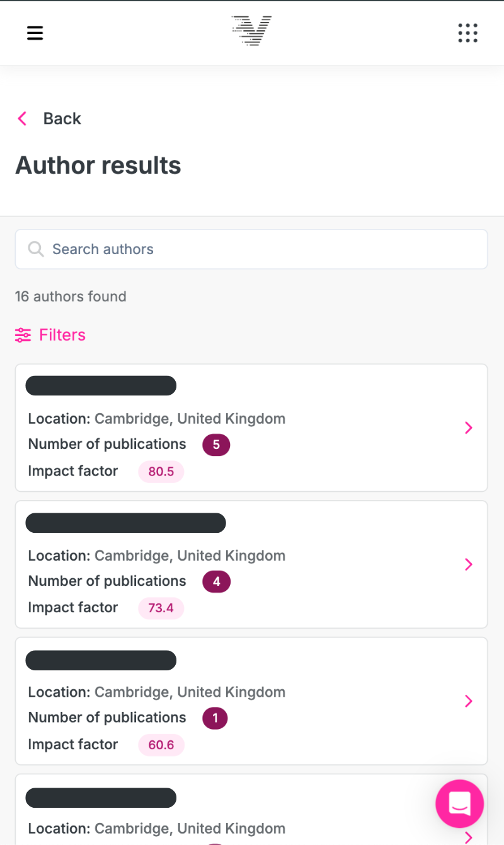
Task: Click the 80.5 impact factor badge
Action: [x=161, y=472]
